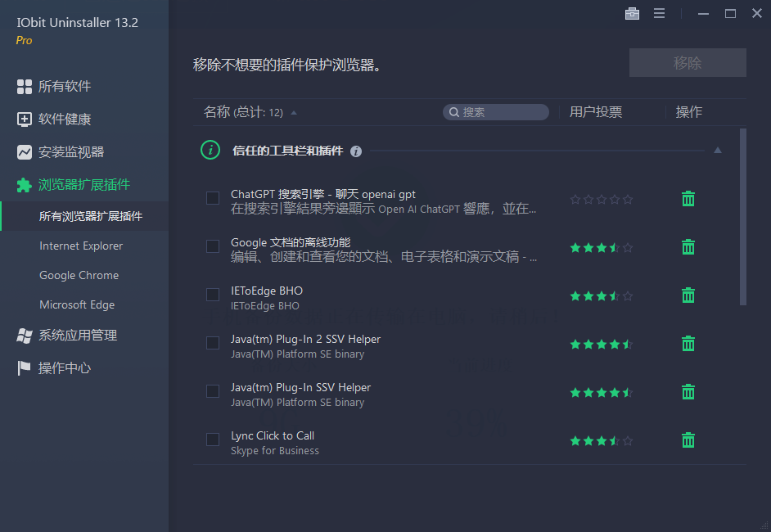Click star rating of Java Plug-In 2 SSV Helper

[602, 344]
